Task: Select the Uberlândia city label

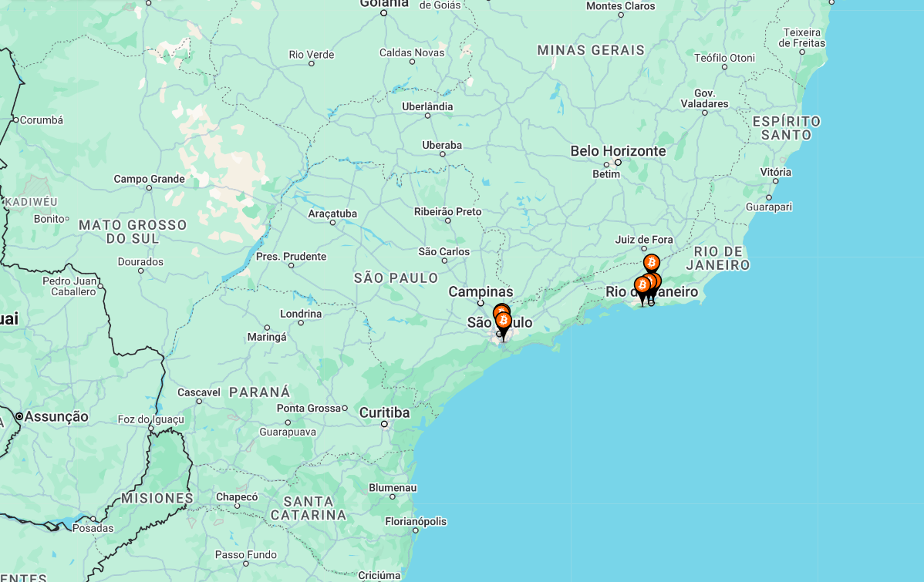Action: pos(427,106)
